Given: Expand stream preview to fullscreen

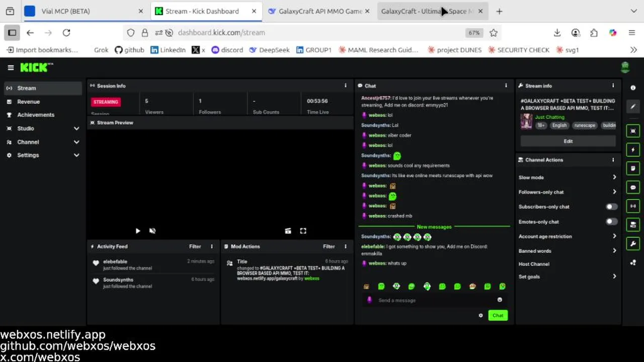Looking at the screenshot, I should click(303, 231).
